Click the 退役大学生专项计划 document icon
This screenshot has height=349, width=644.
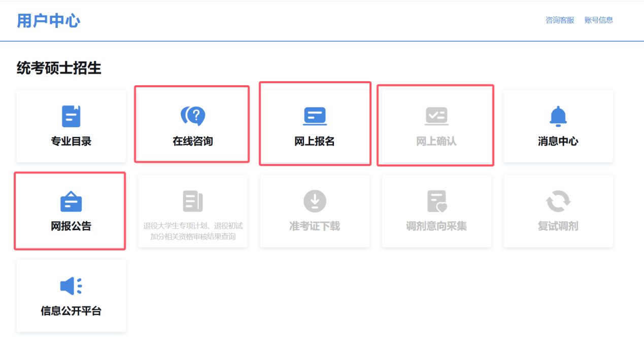[x=193, y=201]
